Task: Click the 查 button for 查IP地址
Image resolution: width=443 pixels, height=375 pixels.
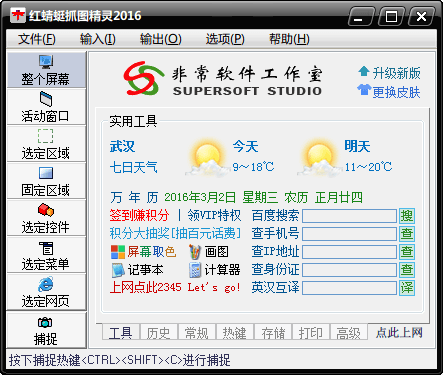Action: tap(407, 252)
